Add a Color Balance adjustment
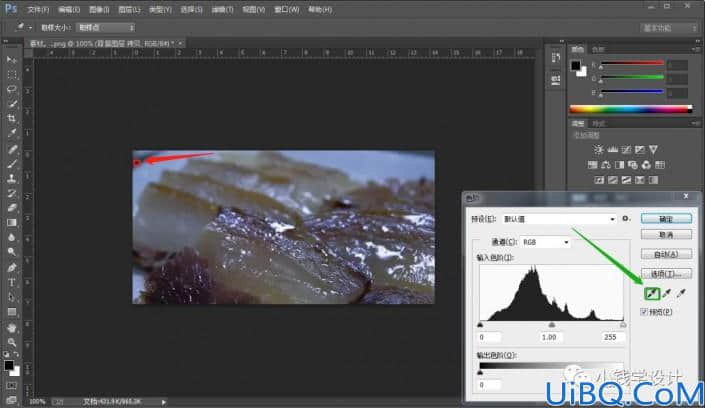Screen dimensions: 705x408 pyautogui.click(x=606, y=165)
